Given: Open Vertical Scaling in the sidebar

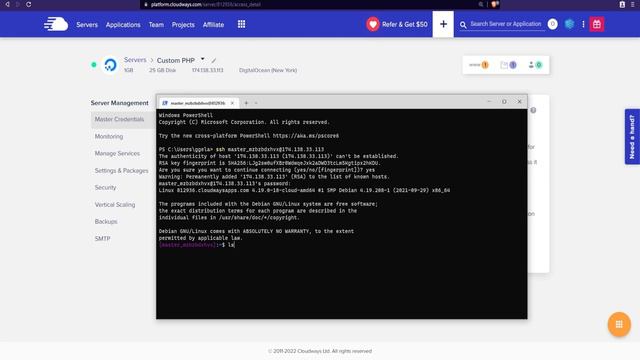Looking at the screenshot, I should (115, 204).
